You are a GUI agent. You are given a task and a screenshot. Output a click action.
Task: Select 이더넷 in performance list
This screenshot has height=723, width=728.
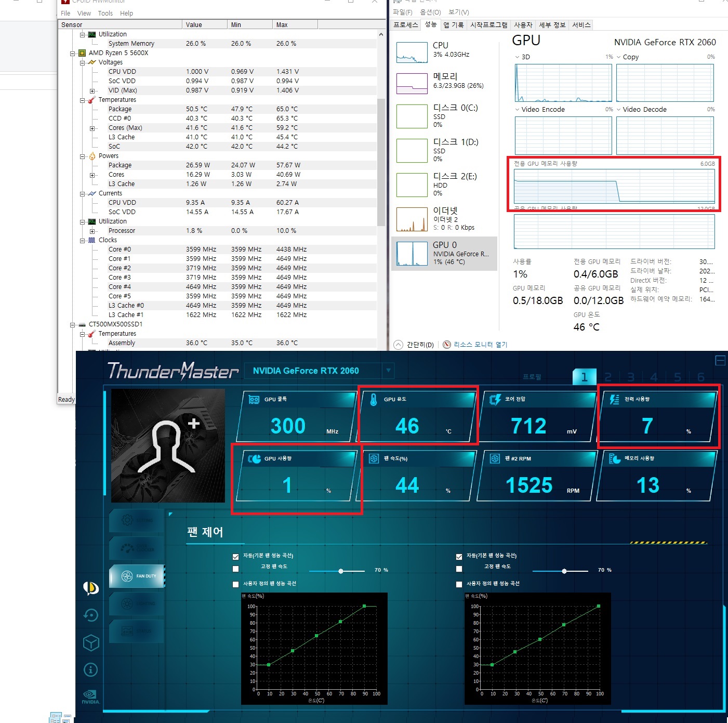tap(444, 219)
